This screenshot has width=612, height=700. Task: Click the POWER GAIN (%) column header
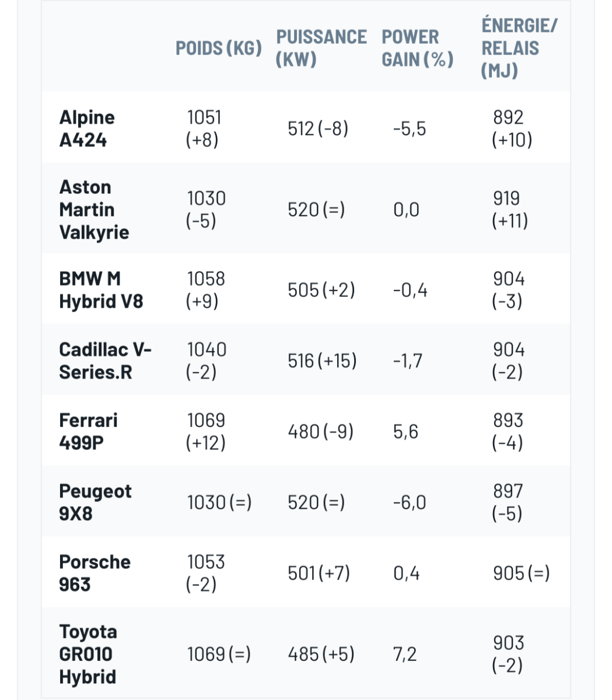(417, 48)
